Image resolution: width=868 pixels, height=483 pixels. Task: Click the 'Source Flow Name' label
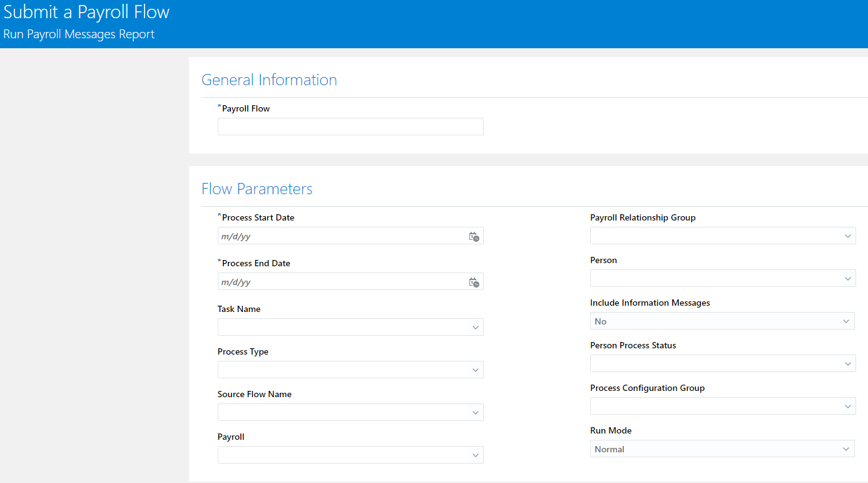point(255,394)
